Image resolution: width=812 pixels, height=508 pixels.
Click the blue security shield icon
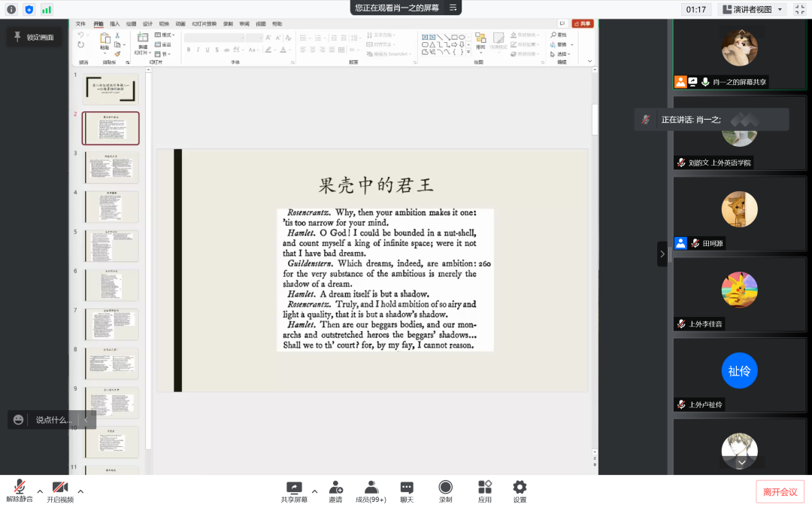click(x=29, y=9)
